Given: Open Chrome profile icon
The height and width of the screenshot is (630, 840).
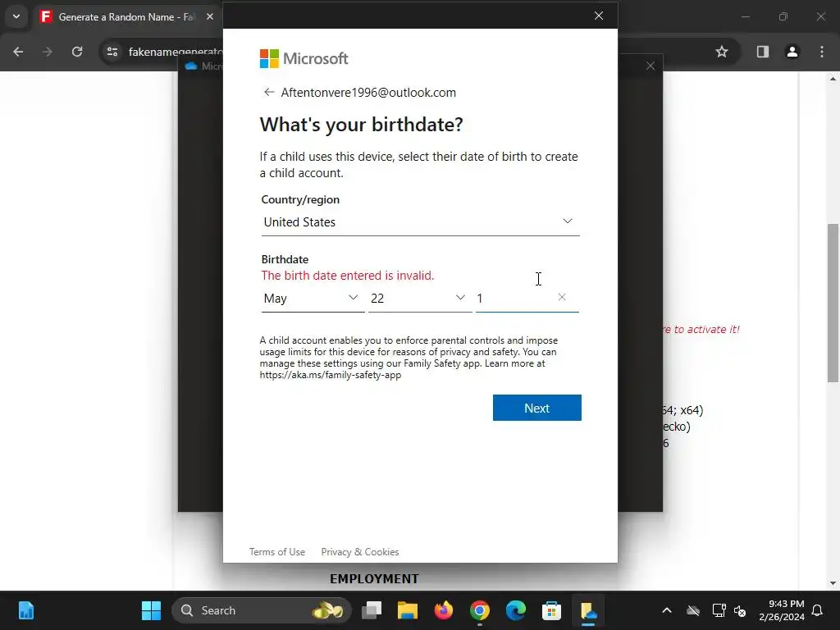Looking at the screenshot, I should coord(792,52).
